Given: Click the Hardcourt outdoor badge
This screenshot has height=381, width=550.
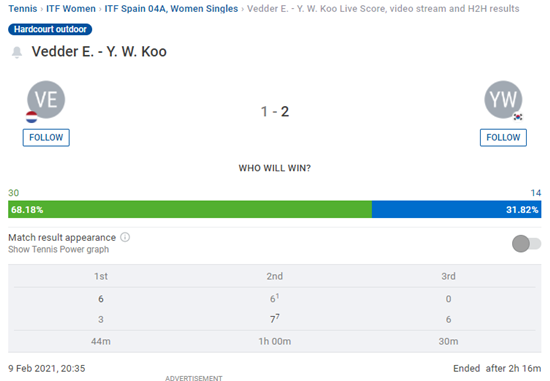Looking at the screenshot, I should point(50,29).
